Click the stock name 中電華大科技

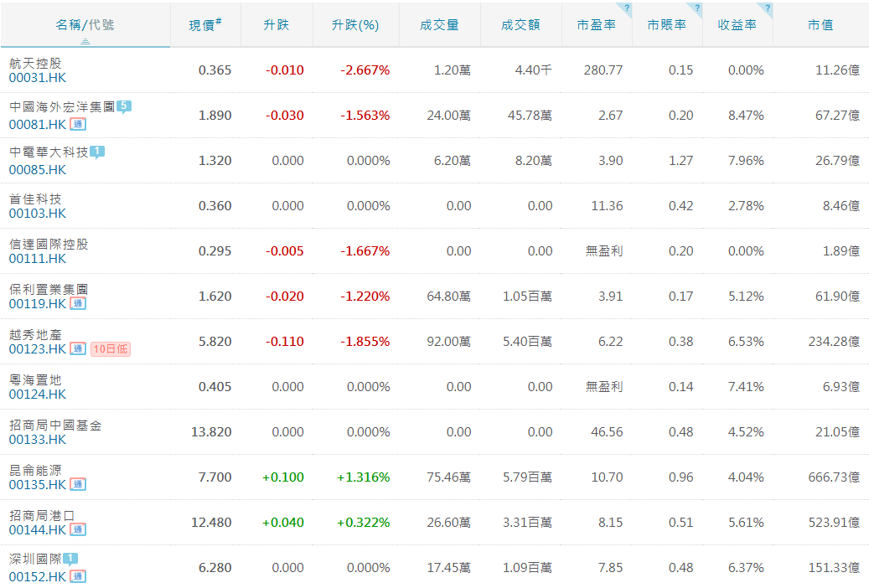tap(49, 152)
